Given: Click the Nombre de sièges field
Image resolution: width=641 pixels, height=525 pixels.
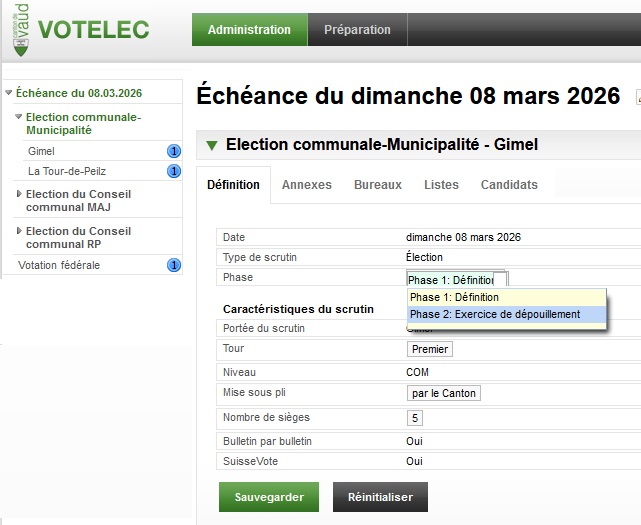Looking at the screenshot, I should tap(415, 418).
